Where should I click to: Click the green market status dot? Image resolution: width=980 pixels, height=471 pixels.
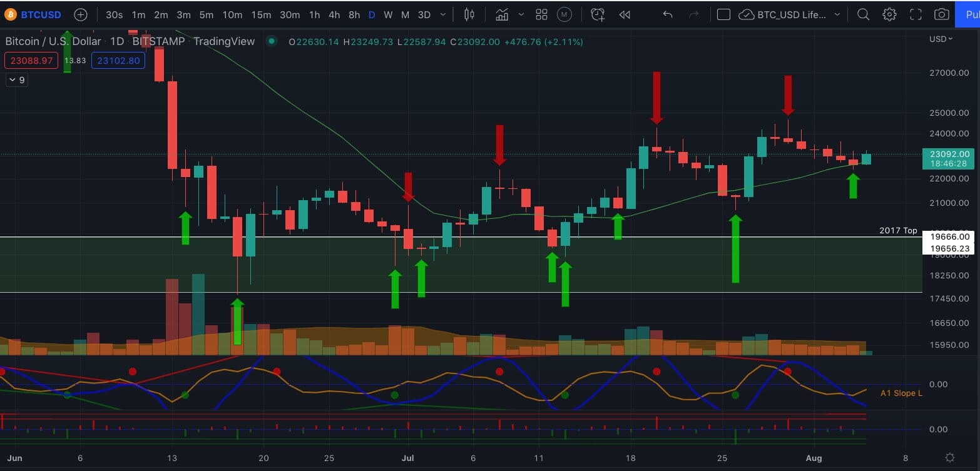coord(271,41)
